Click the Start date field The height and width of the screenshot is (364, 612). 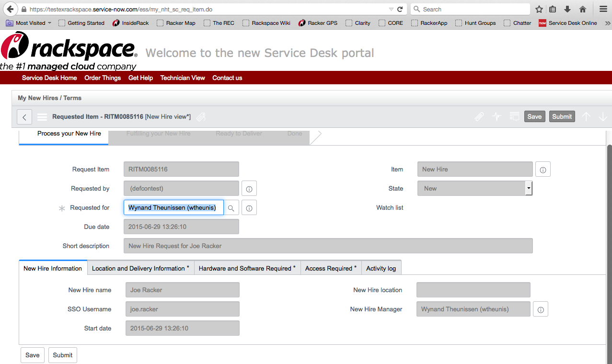click(x=183, y=328)
